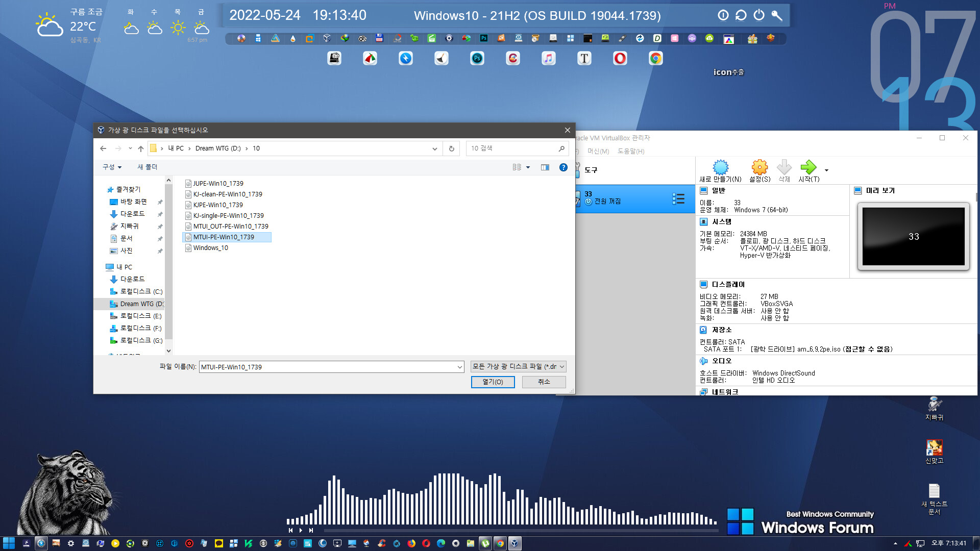The height and width of the screenshot is (551, 980).
Task: Select file KJ-single-PE-Win10_1739
Action: coord(228,215)
